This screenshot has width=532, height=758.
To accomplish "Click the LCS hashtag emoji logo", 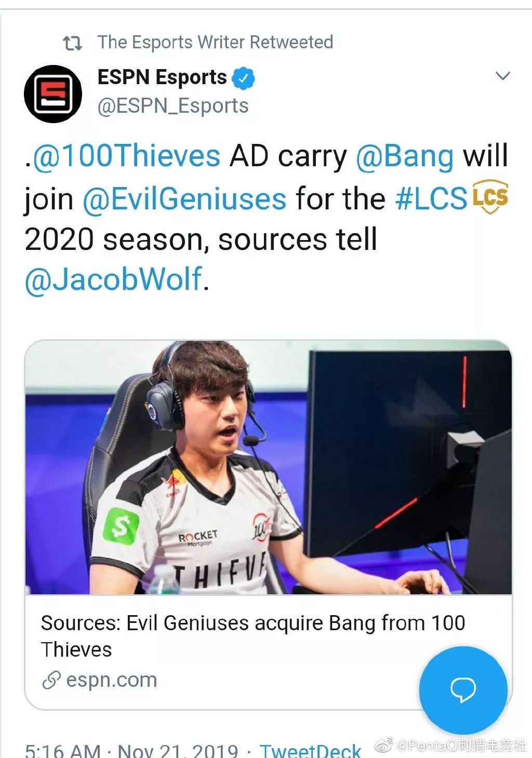I will [x=490, y=197].
